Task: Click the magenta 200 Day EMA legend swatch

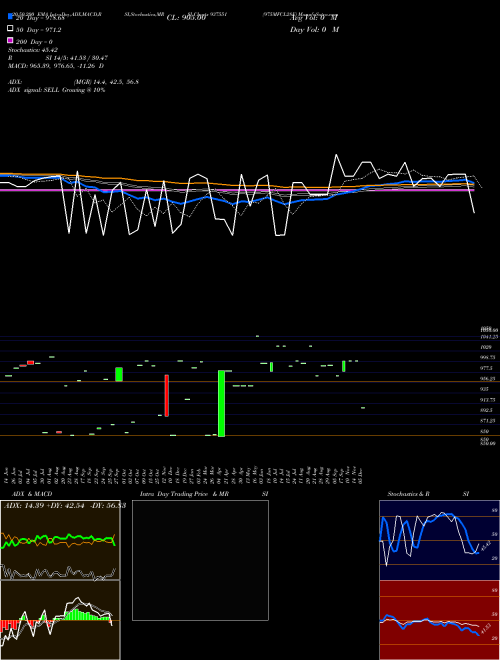Action: (x=10, y=40)
